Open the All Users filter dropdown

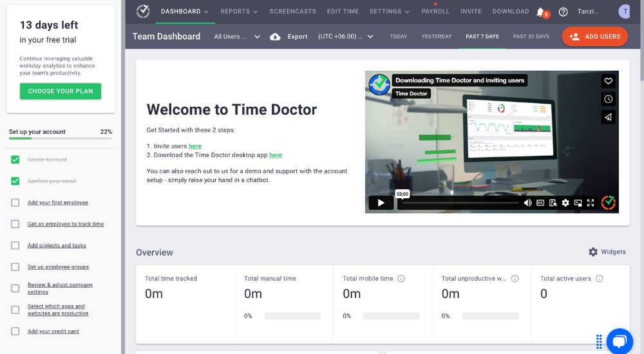tap(237, 37)
